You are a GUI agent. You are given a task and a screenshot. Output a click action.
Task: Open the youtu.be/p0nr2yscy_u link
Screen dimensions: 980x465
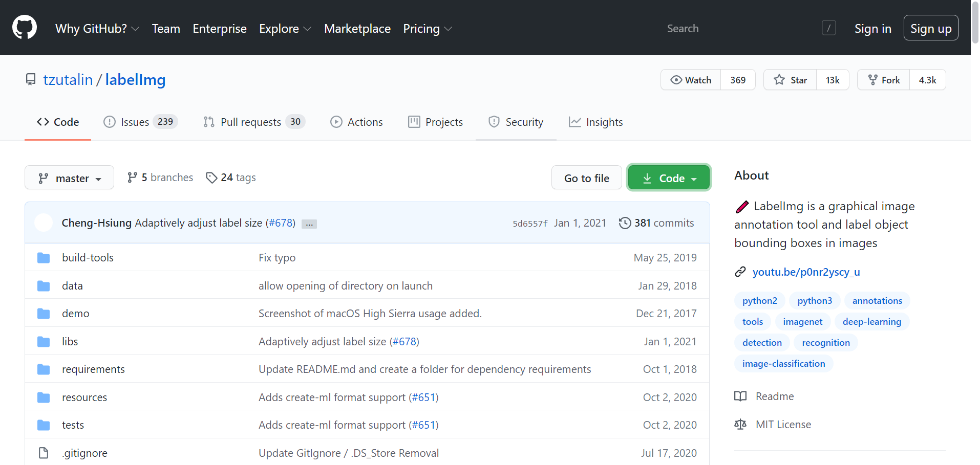806,272
